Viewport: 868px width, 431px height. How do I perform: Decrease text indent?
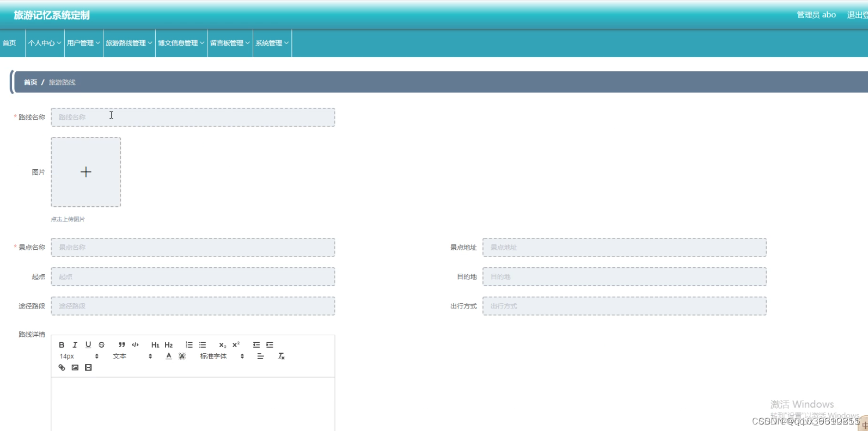[x=256, y=345]
